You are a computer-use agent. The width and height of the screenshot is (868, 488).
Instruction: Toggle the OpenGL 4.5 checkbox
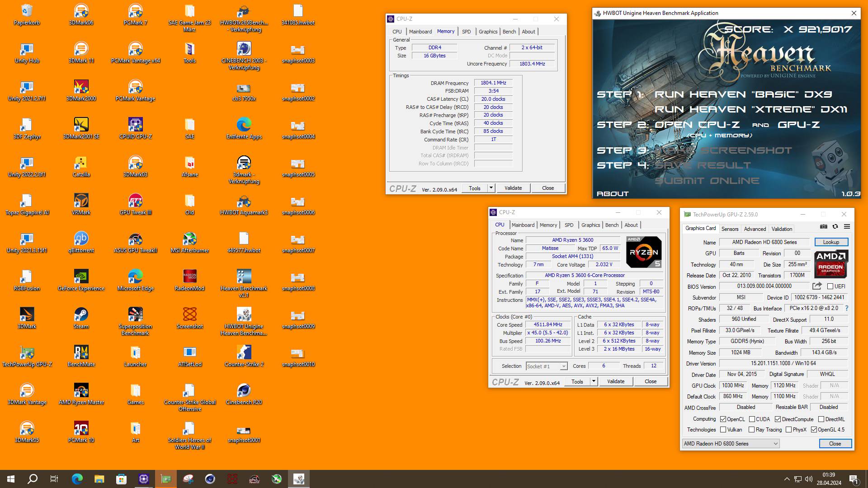click(814, 430)
